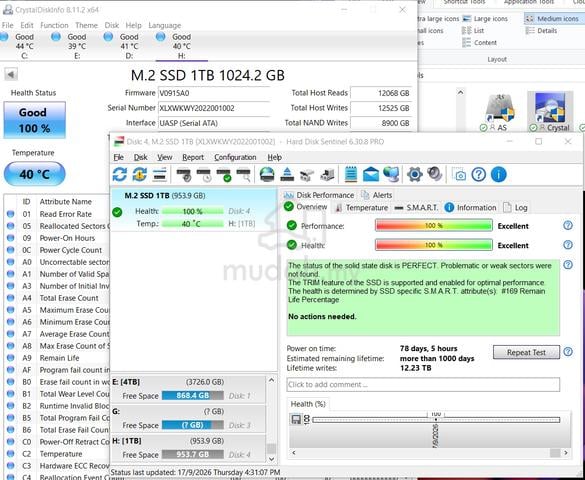Click the save icon beside the health graph

(x=296, y=419)
